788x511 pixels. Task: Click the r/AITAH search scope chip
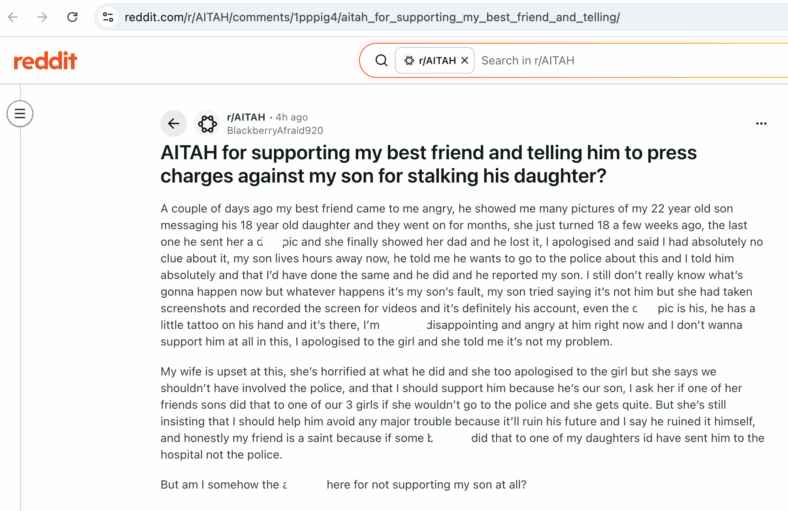[435, 60]
